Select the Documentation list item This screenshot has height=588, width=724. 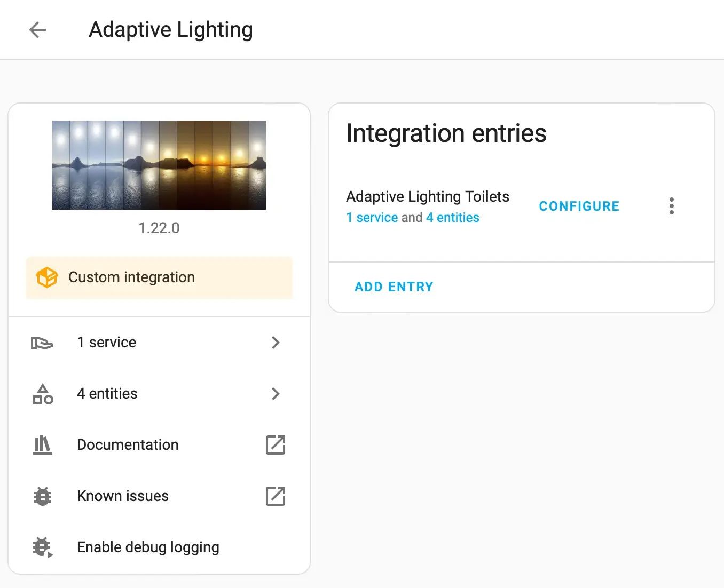128,445
